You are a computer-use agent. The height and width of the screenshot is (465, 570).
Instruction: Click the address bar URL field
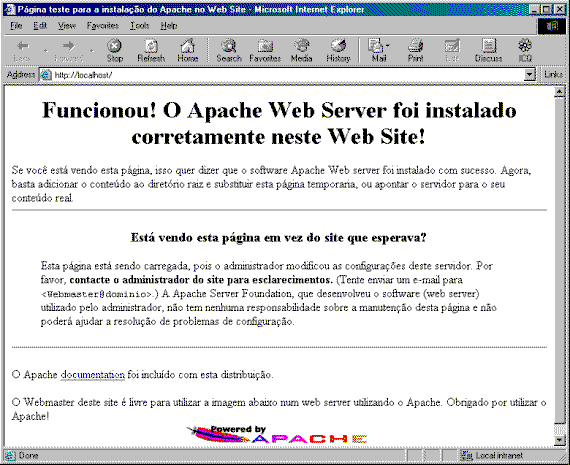click(x=287, y=75)
